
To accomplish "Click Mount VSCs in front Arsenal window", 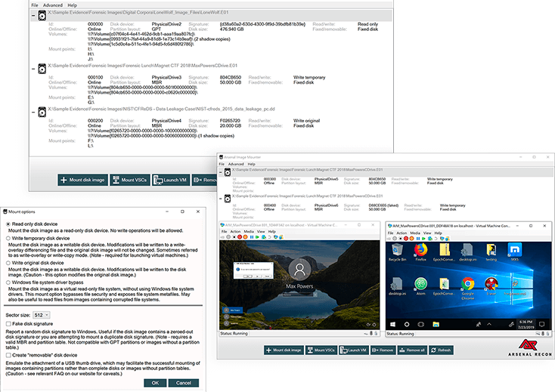I will (x=321, y=350).
